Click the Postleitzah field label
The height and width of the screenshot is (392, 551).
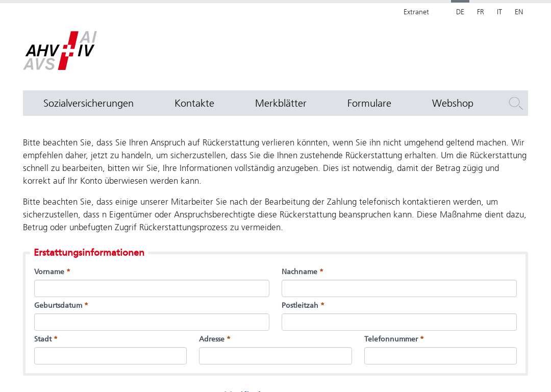coord(300,305)
